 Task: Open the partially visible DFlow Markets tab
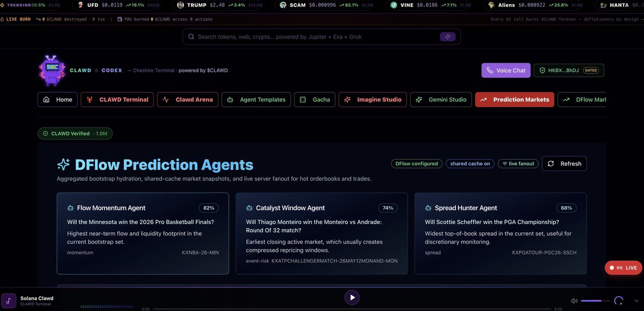click(x=582, y=100)
